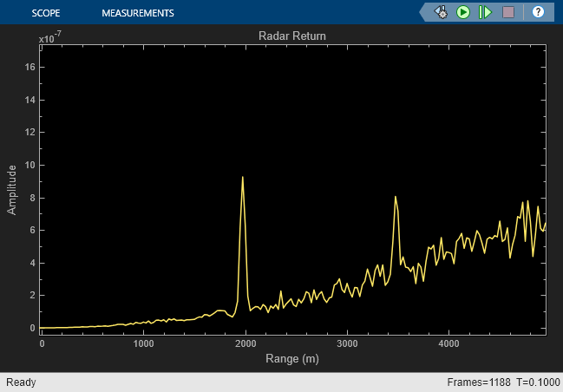563x392 pixels.
Task: Click the Radar Return plot title
Action: (x=292, y=36)
